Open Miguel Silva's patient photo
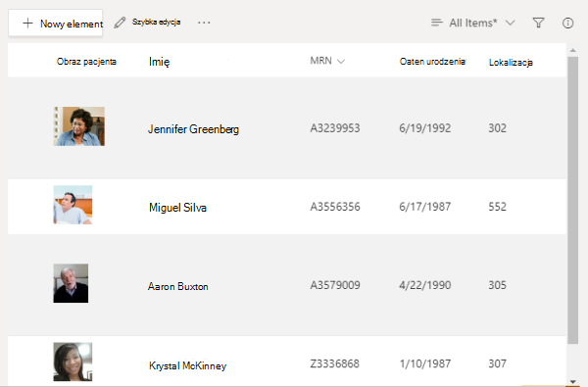The height and width of the screenshot is (387, 588). point(73,205)
